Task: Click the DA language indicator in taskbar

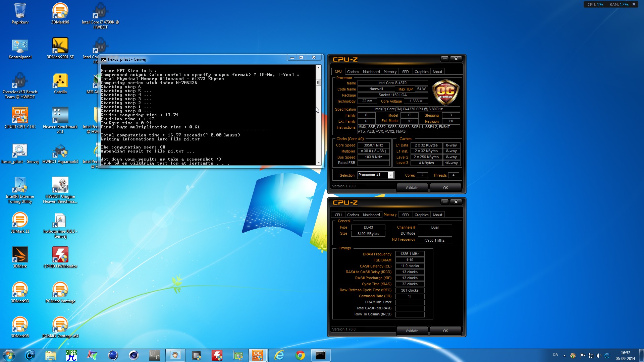Action: coord(555,355)
